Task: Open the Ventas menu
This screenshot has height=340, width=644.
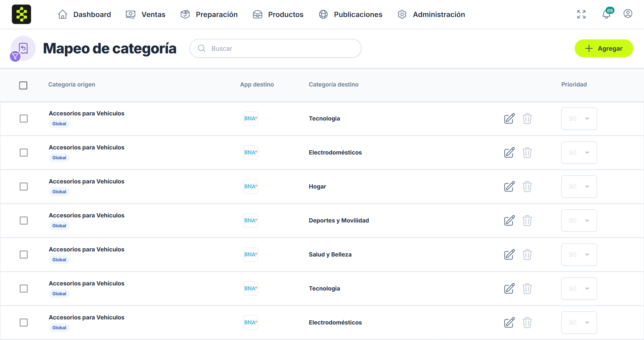Action: (x=145, y=14)
